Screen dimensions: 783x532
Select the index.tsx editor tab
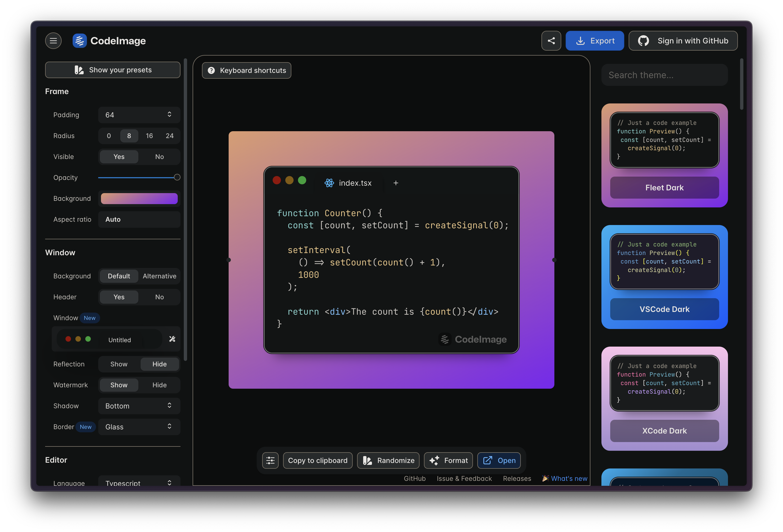[355, 183]
